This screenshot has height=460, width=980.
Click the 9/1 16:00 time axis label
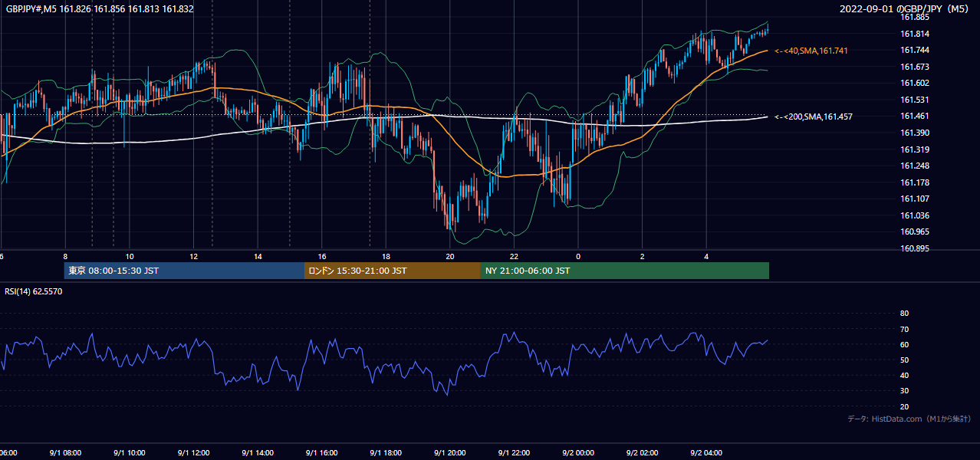pyautogui.click(x=322, y=453)
